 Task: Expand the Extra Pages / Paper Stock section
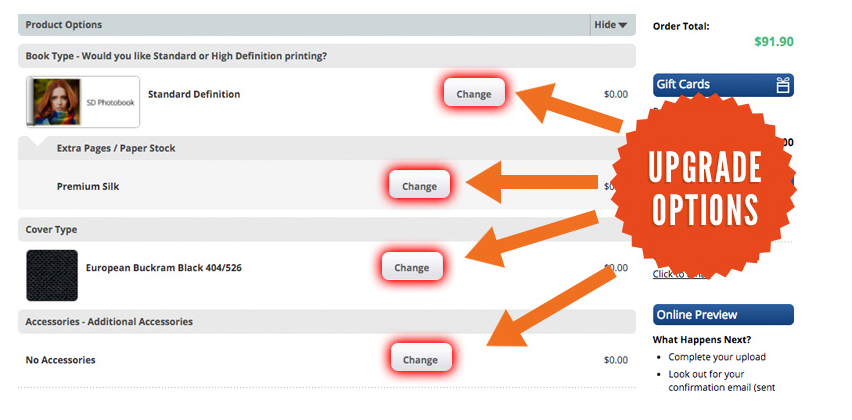116,149
